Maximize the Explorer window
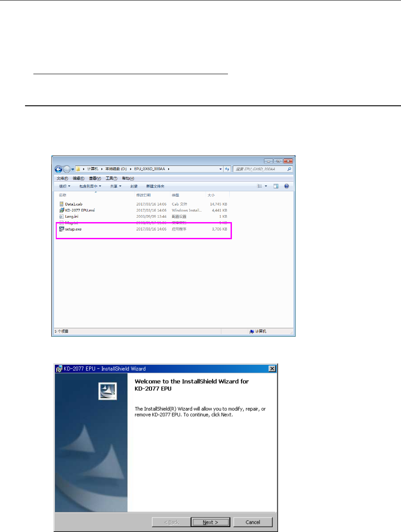This screenshot has height=532, width=401. (x=278, y=161)
